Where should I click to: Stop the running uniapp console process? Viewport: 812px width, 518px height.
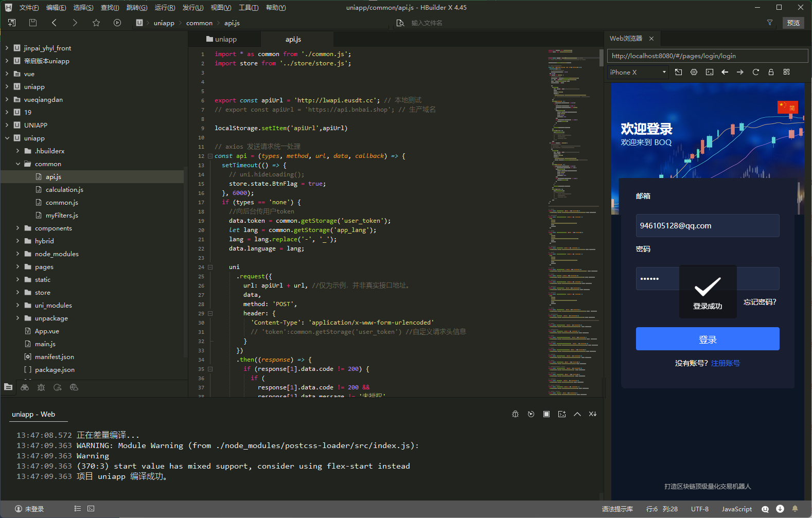click(x=546, y=414)
